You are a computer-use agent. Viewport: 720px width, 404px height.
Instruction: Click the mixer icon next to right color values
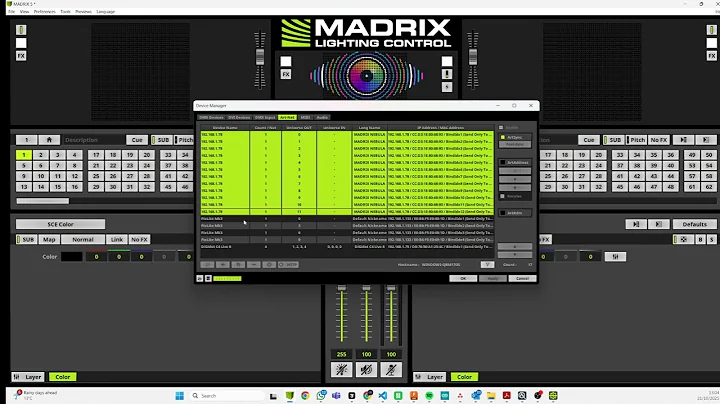(615, 257)
